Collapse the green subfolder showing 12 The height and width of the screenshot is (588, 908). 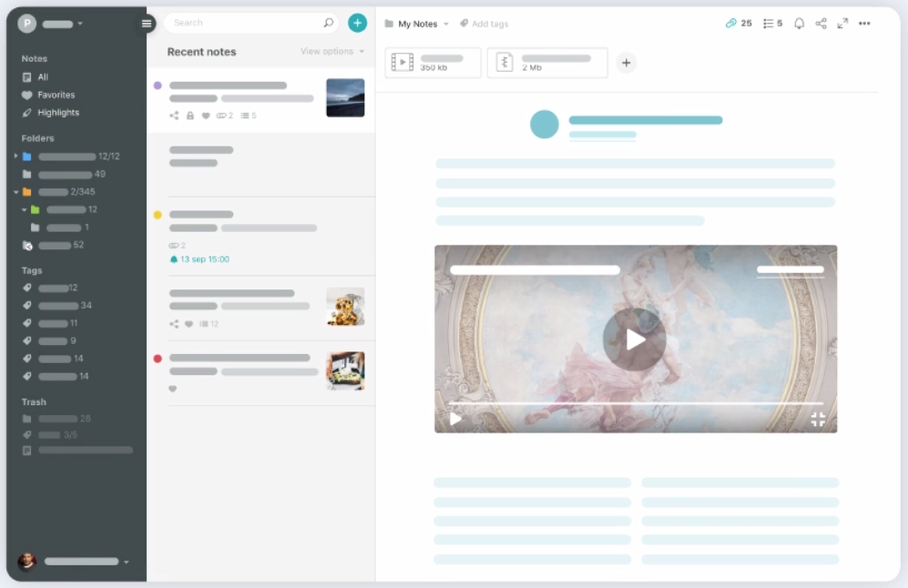(x=24, y=209)
